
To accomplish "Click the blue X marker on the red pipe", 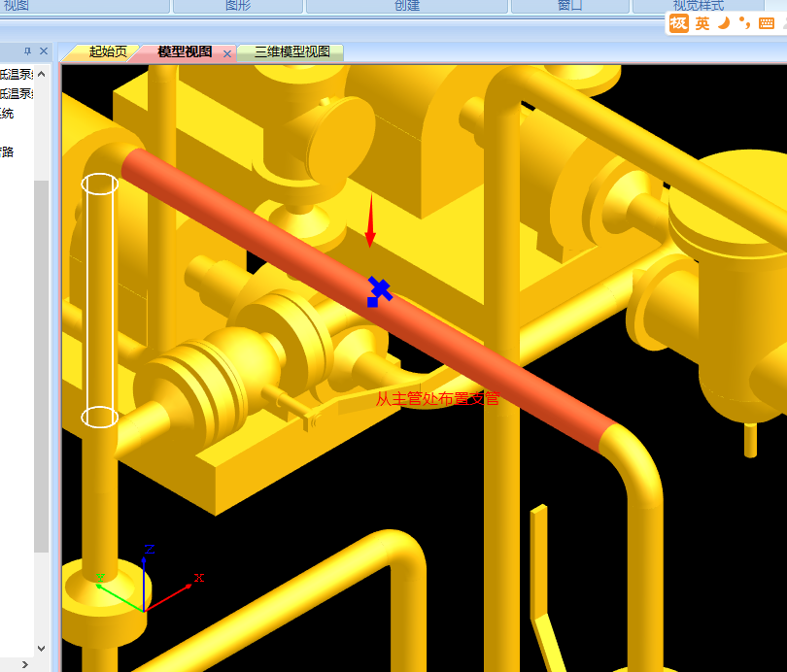I will (379, 290).
